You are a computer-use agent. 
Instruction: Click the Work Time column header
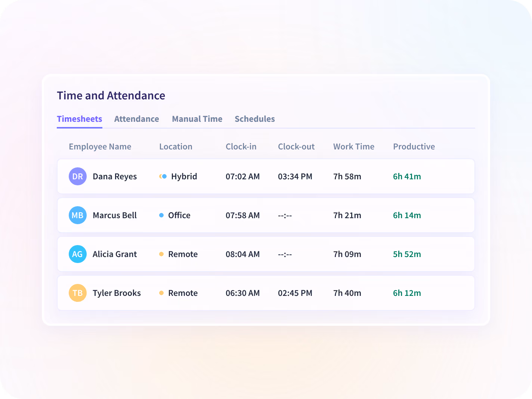coord(354,146)
